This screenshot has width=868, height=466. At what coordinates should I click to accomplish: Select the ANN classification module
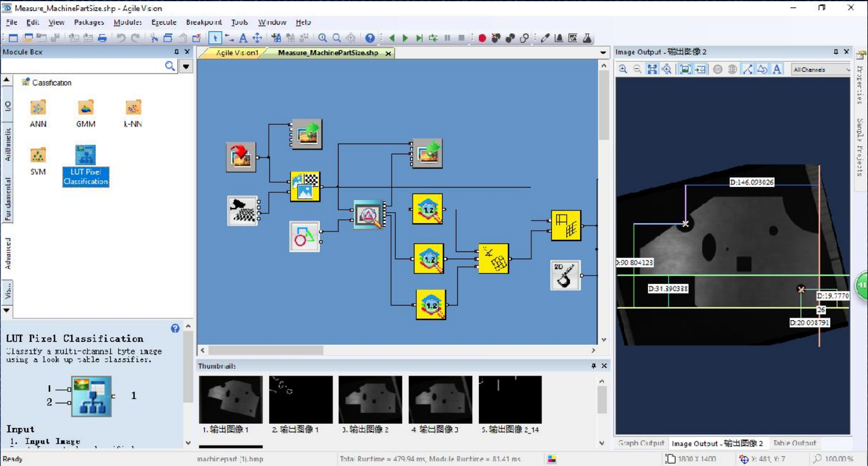tap(38, 113)
